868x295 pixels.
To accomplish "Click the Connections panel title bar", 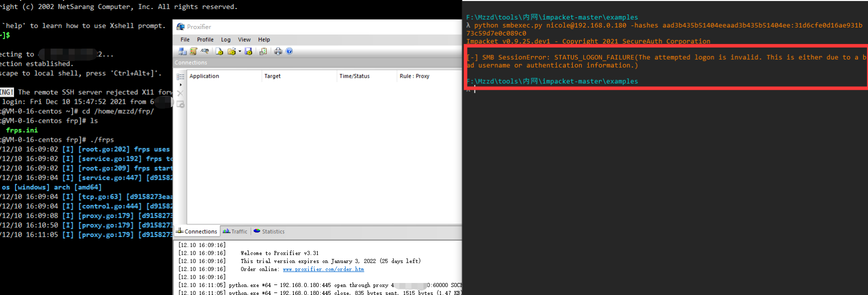I will pyautogui.click(x=317, y=63).
